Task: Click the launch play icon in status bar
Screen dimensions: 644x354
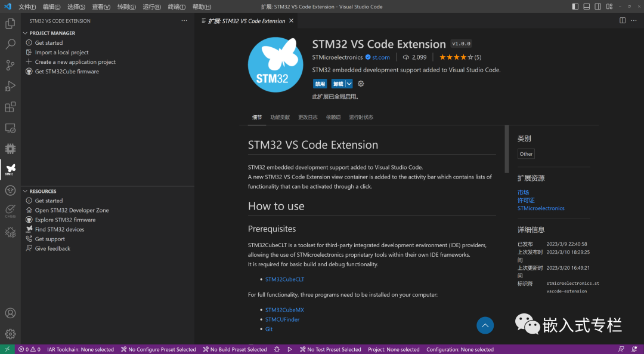Action: 290,349
